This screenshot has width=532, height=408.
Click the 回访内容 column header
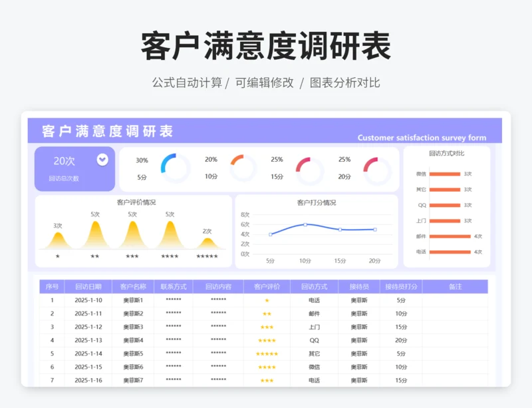pyautogui.click(x=218, y=287)
